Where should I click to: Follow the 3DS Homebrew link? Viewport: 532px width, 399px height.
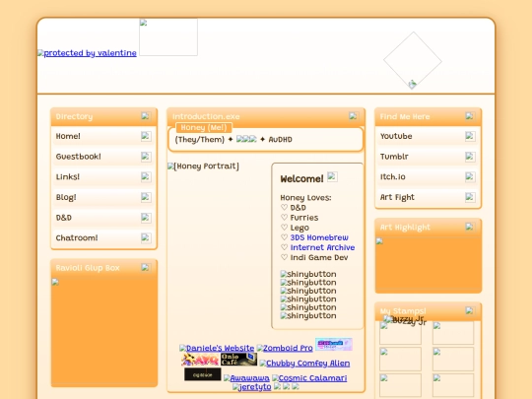click(319, 237)
